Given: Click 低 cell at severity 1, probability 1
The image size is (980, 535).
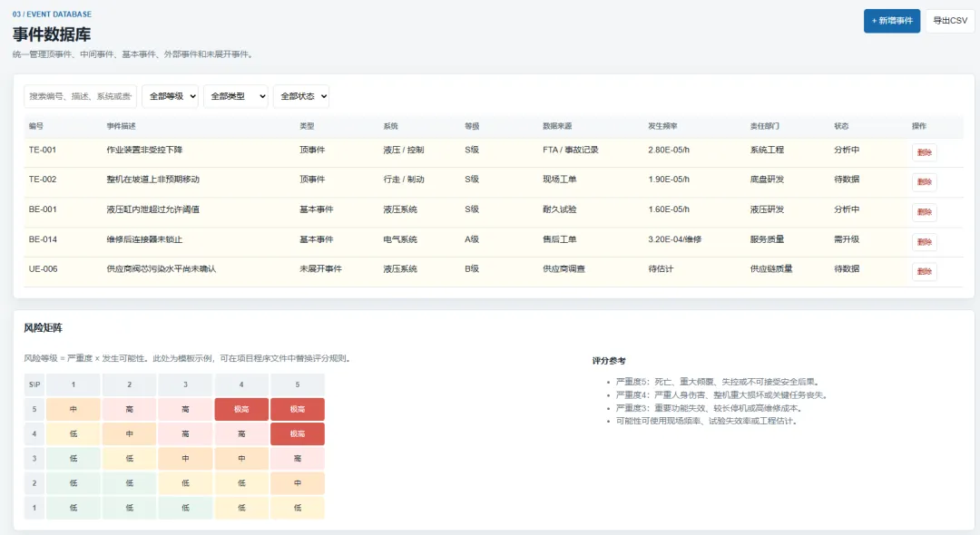Looking at the screenshot, I should [x=73, y=508].
